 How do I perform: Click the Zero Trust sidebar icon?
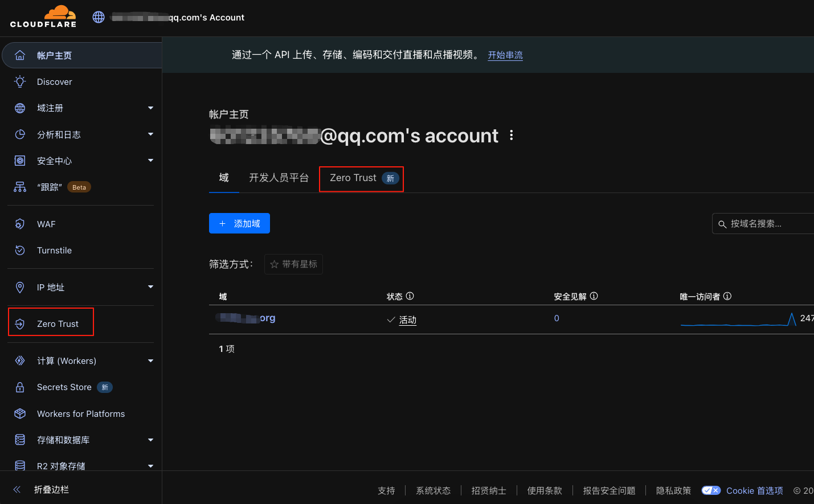pos(20,323)
